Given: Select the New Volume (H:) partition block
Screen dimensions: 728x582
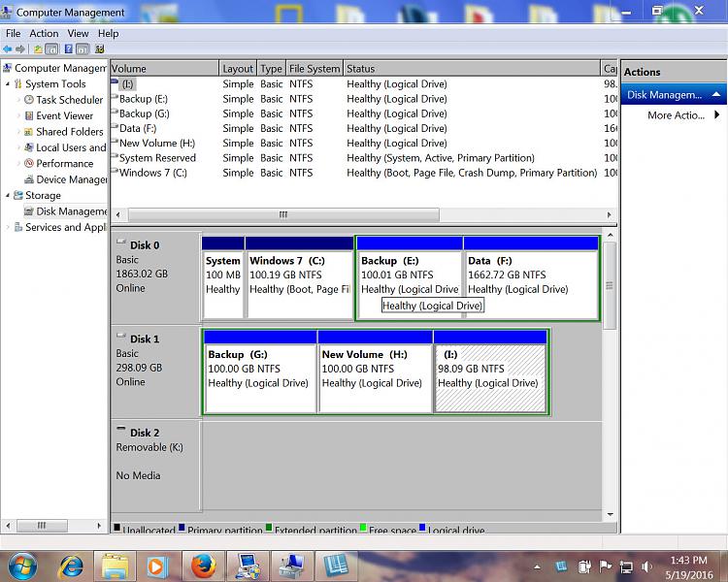Looking at the screenshot, I should 375,372.
